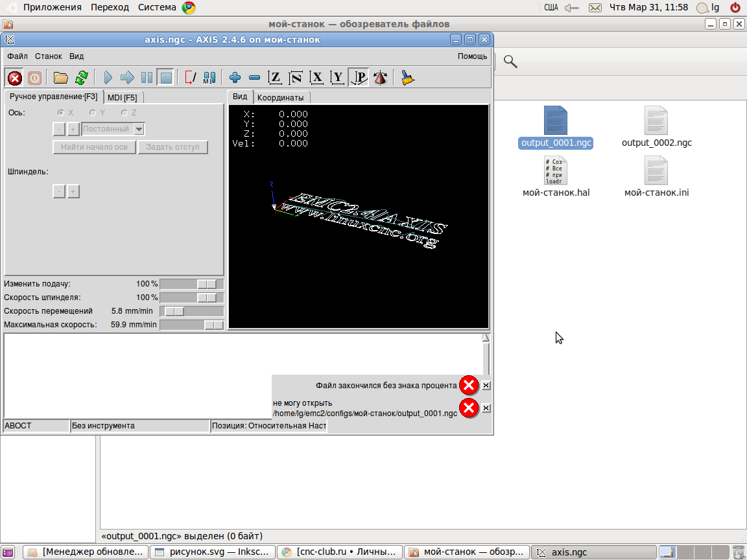This screenshot has height=560, width=747.
Task: Toggle block delete slash icon
Action: coord(190,78)
